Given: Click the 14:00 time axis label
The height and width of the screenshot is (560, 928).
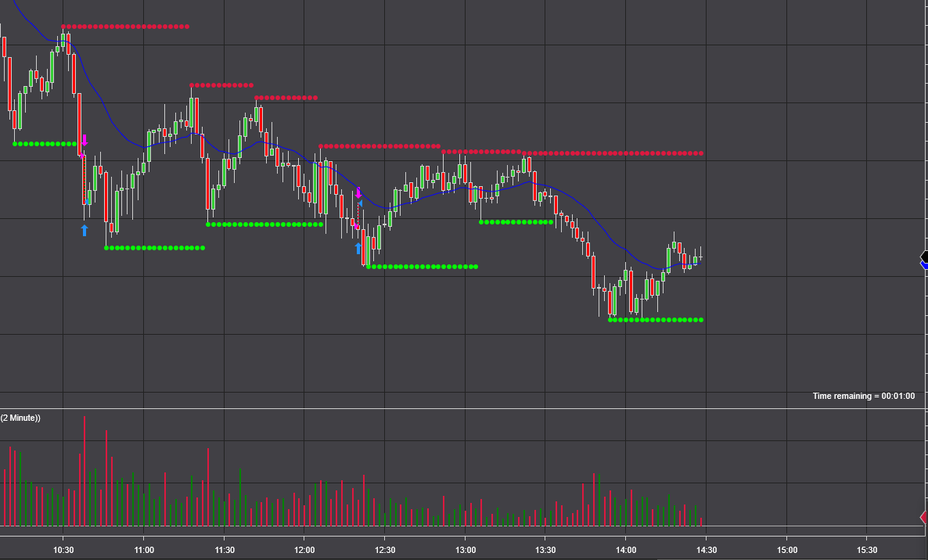Looking at the screenshot, I should (x=625, y=550).
